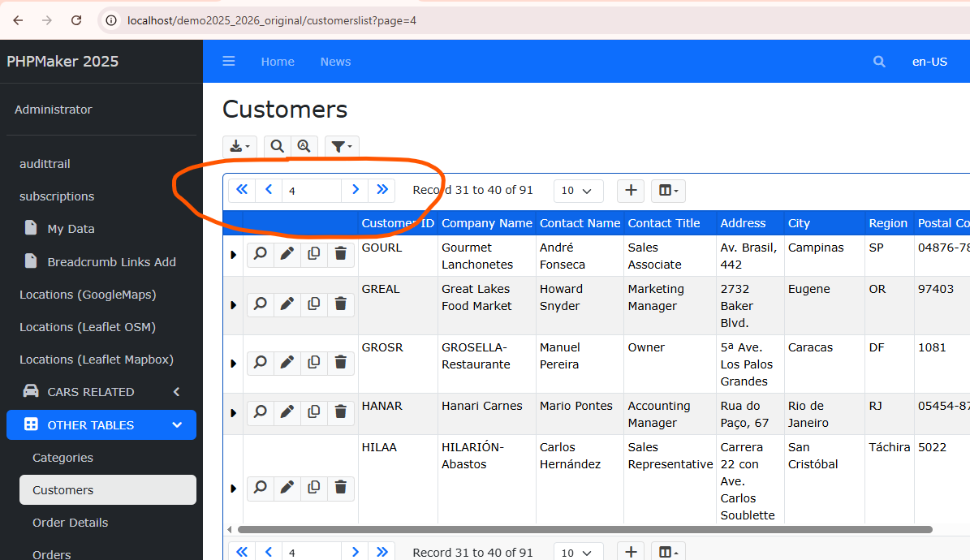Open the top page size dropdown
The width and height of the screenshot is (970, 560).
578,191
